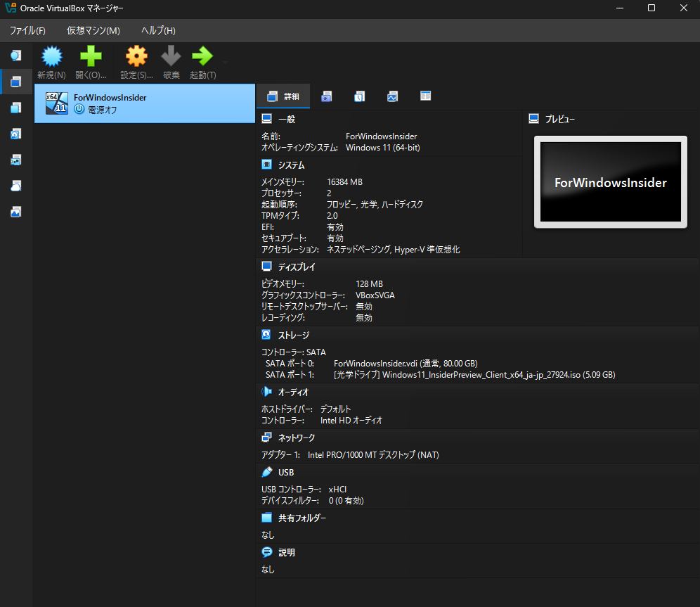Open the Activity tab graph icon

coord(392,96)
